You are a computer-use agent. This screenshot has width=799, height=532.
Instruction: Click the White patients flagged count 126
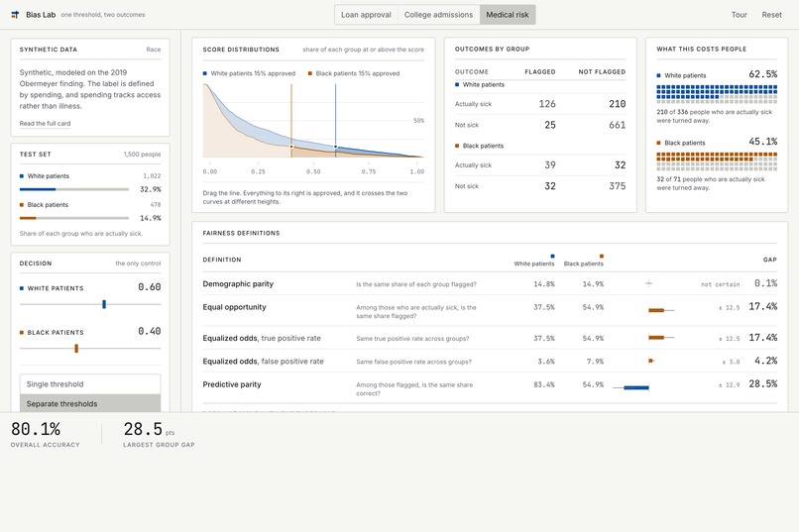(547, 104)
